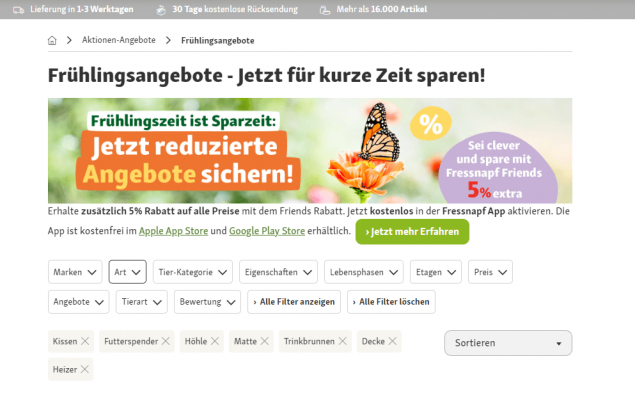The width and height of the screenshot is (635, 400).
Task: Clear the Höhle filter tag
Action: tap(215, 341)
